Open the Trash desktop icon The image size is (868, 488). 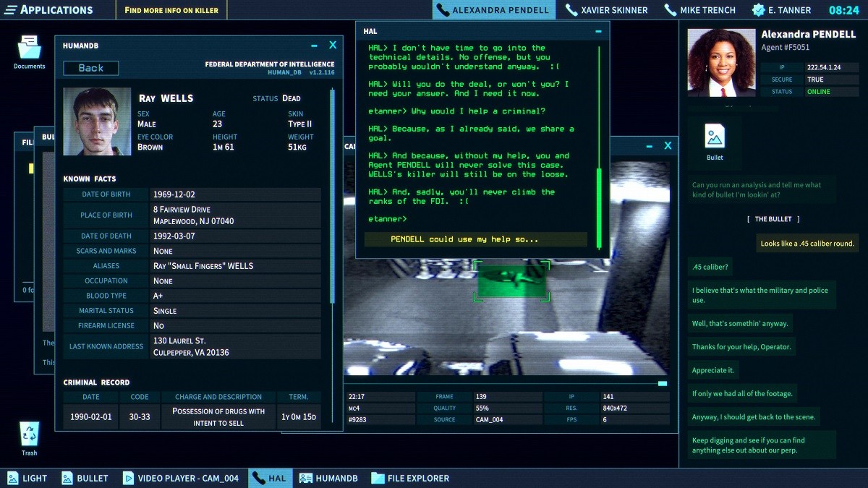tap(30, 438)
